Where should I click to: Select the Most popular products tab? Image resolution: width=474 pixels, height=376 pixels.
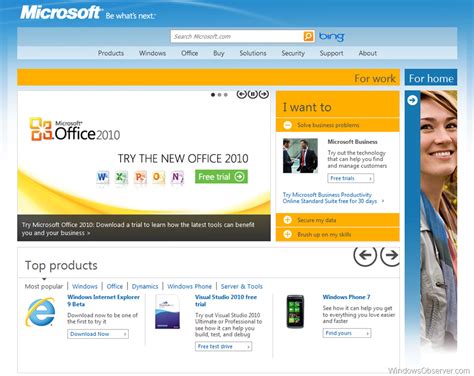[44, 286]
